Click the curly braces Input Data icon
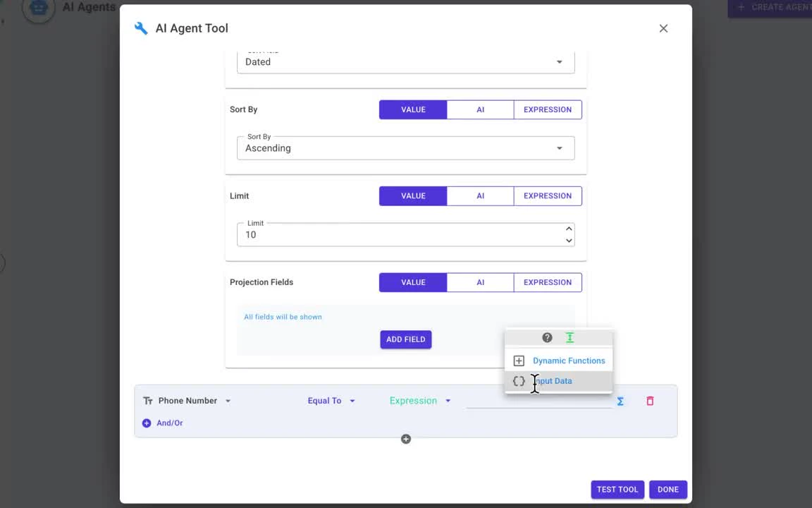Viewport: 812px width, 508px height. pos(519,381)
